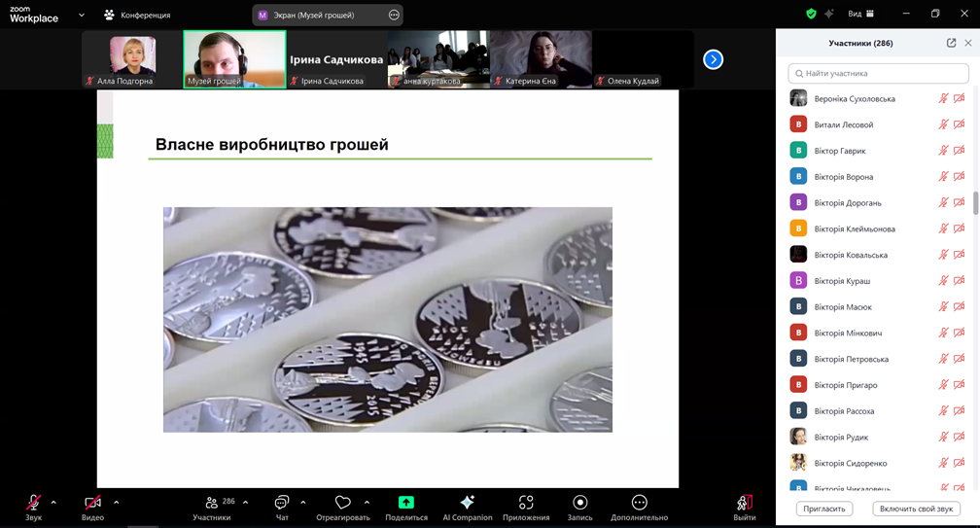Open the More options icon
The width and height of the screenshot is (980, 528).
click(639, 503)
